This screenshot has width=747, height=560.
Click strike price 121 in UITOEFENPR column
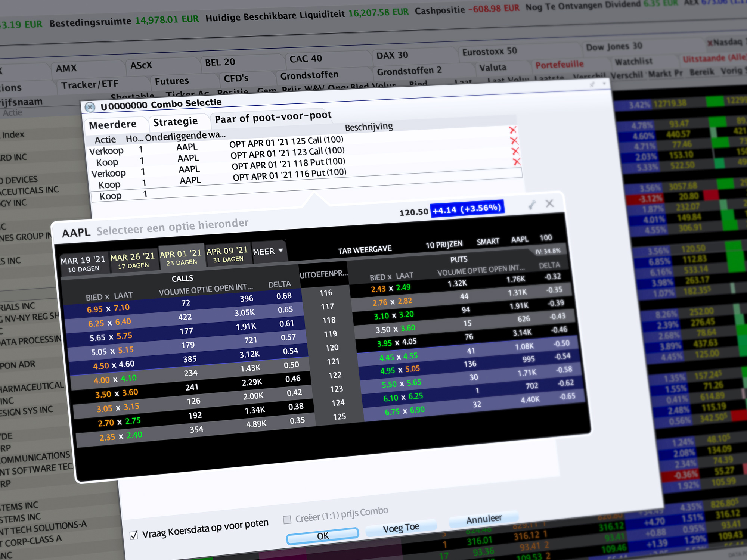[333, 361]
